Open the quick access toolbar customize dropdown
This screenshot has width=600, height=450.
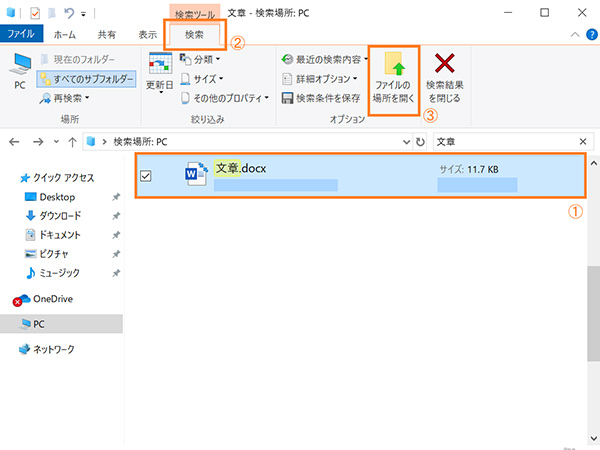pyautogui.click(x=83, y=14)
